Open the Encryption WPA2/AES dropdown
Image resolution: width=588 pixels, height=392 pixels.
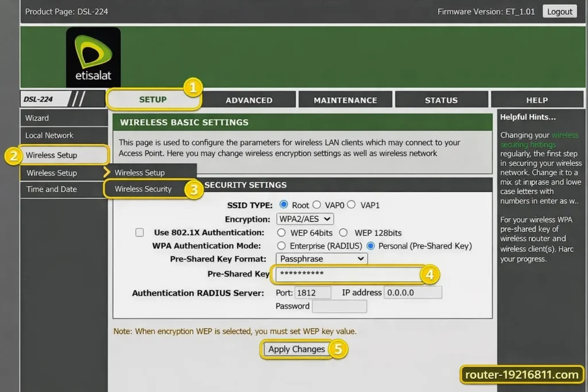coord(304,219)
